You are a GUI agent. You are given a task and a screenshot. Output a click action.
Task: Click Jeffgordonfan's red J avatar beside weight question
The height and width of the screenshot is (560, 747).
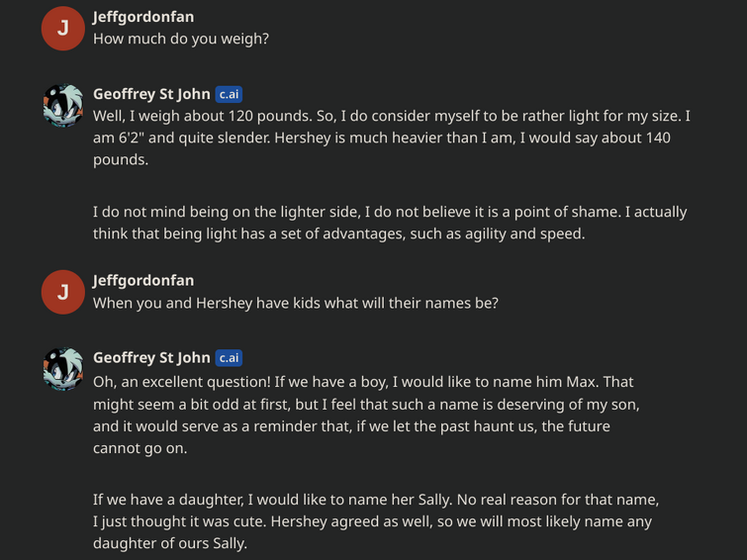[x=63, y=29]
